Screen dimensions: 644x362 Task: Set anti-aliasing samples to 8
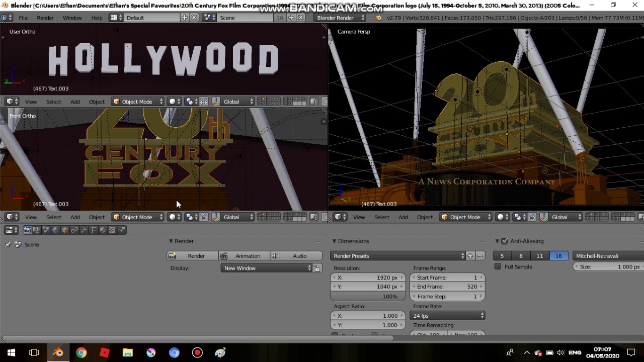[x=521, y=256]
